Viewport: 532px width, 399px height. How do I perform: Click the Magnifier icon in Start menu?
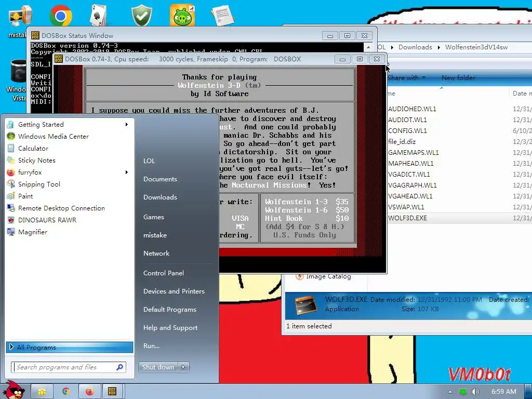11,232
